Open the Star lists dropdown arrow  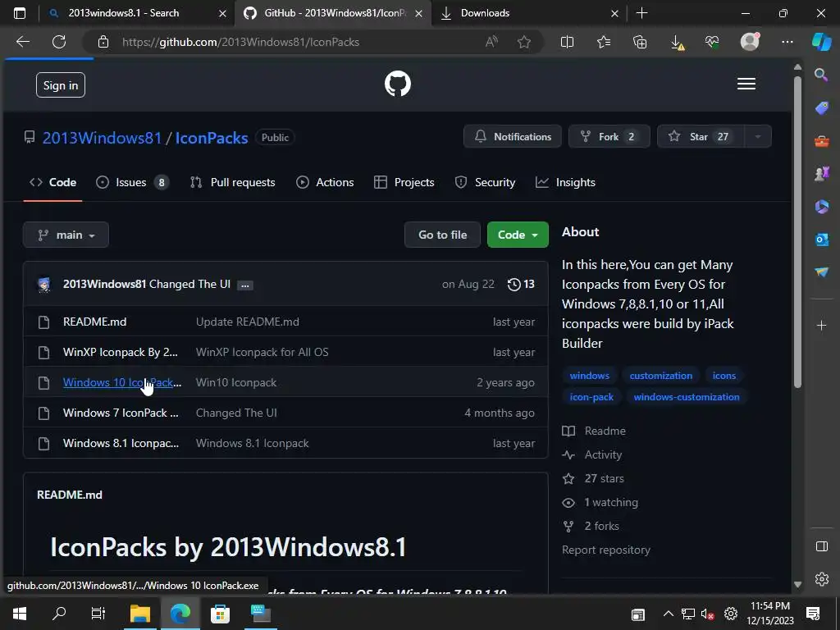point(757,137)
